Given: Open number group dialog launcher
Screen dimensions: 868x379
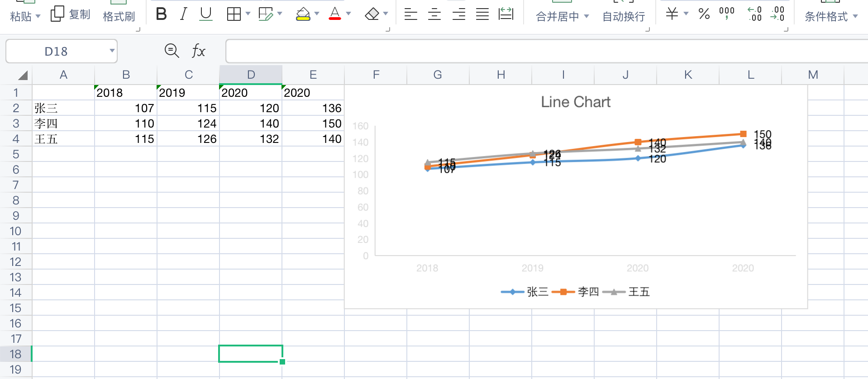Looking at the screenshot, I should click(786, 29).
